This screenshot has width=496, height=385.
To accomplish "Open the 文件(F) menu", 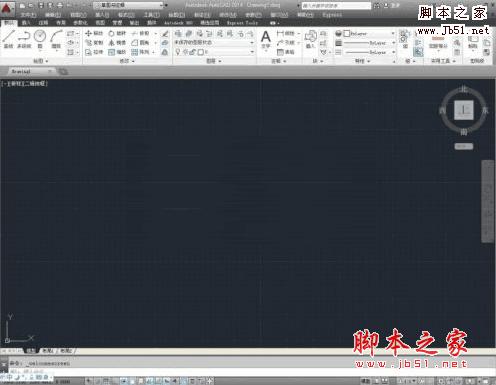I will [28, 15].
